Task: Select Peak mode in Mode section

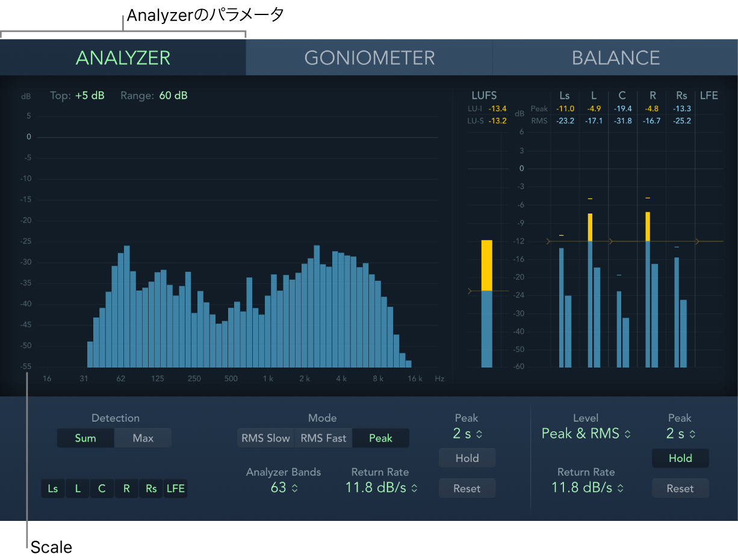Action: pos(380,438)
